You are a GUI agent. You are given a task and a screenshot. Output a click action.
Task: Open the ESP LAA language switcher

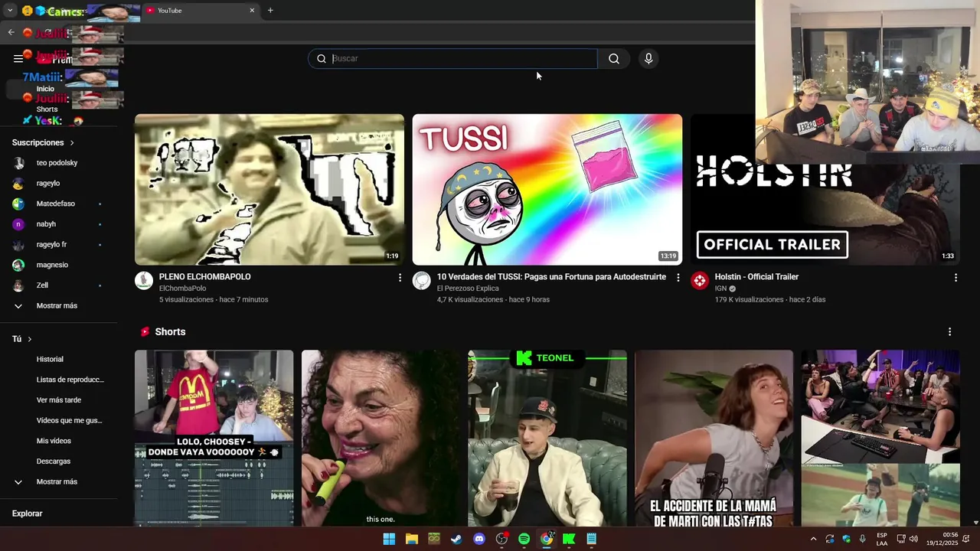tap(882, 539)
